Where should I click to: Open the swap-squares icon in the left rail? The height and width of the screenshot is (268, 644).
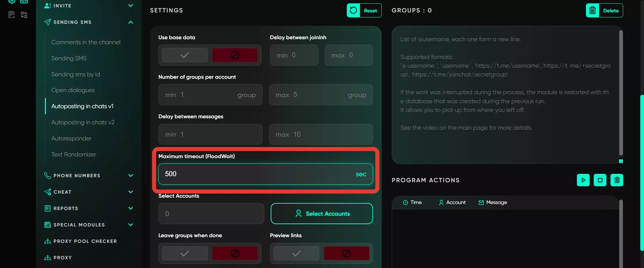24,15
